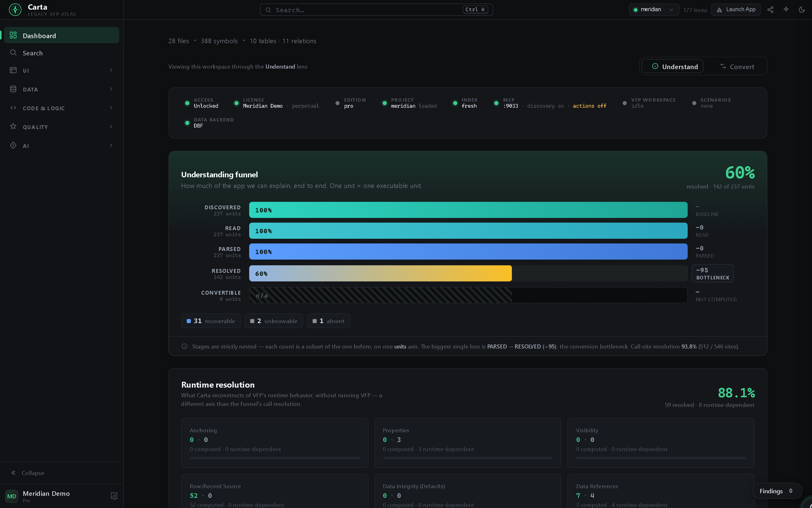Click the QUALITY star icon
The image size is (812, 508).
point(13,126)
